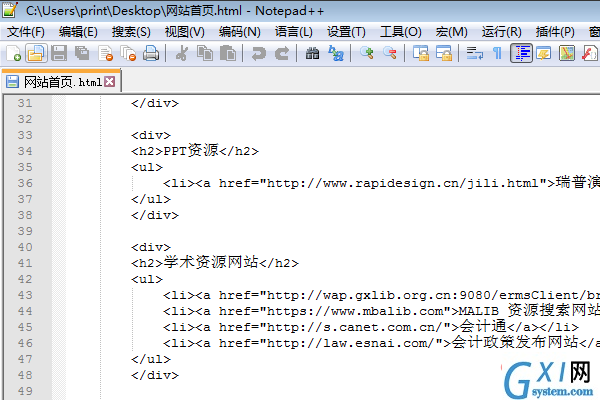Viewport: 600px width, 400px height.
Task: Click the </div> tag on line 31
Action: pos(155,103)
